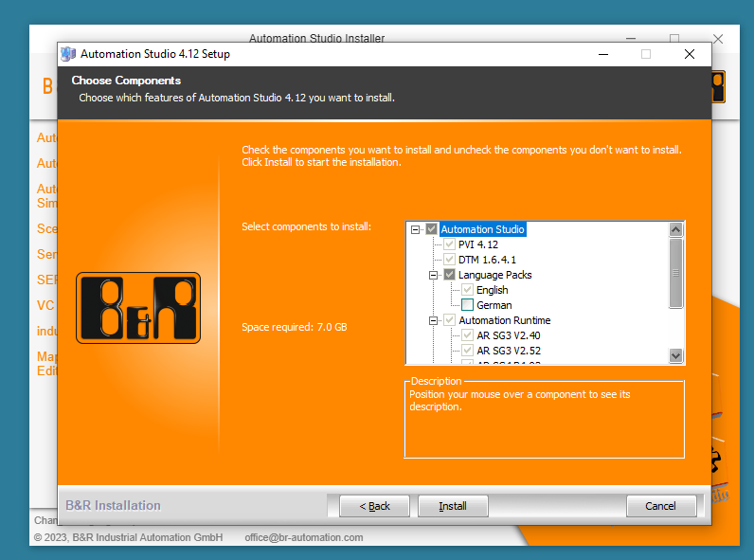
Task: Toggle the Automation Runtime checkbox
Action: point(450,320)
